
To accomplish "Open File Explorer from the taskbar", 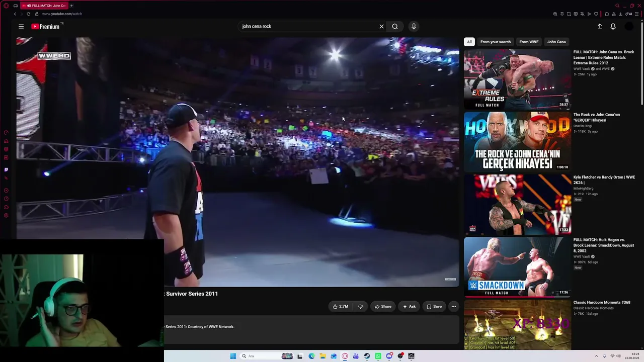I will click(323, 356).
